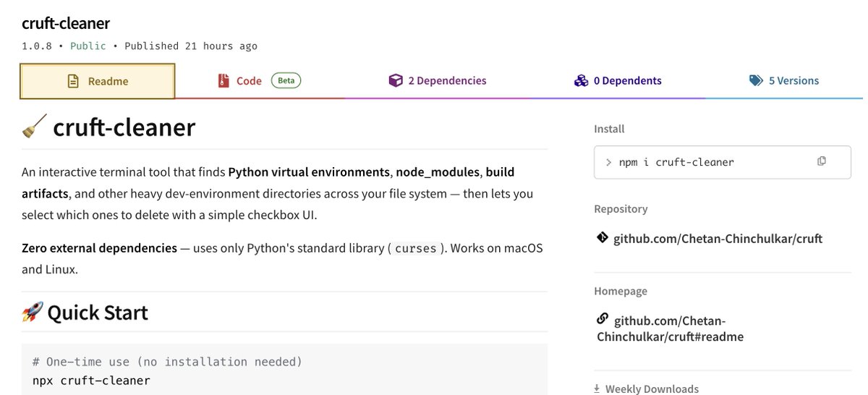The height and width of the screenshot is (395, 868).
Task: View the 2 Dependencies tab
Action: pyautogui.click(x=437, y=81)
